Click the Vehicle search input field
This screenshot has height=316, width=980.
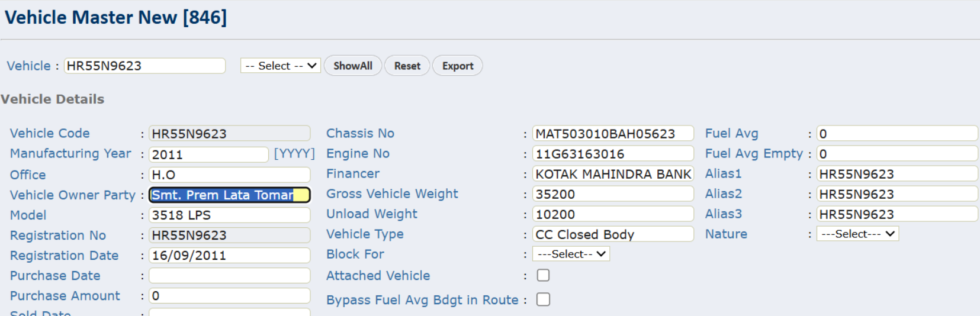coord(144,66)
